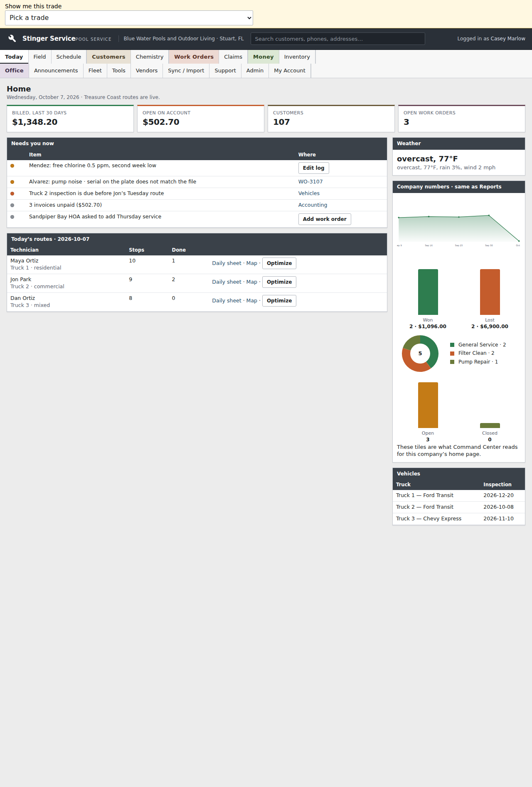
Task: Click General Service legend swatch
Action: tap(452, 345)
